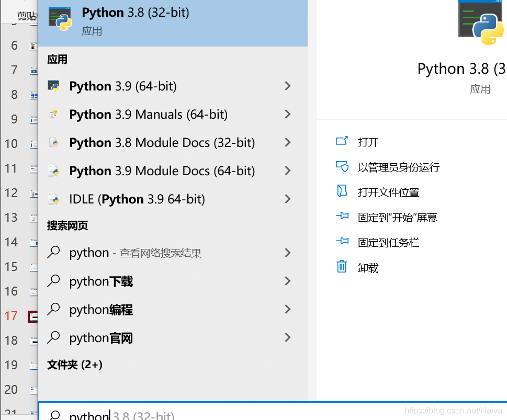Click the trash can icon for 卸载

coord(342,266)
